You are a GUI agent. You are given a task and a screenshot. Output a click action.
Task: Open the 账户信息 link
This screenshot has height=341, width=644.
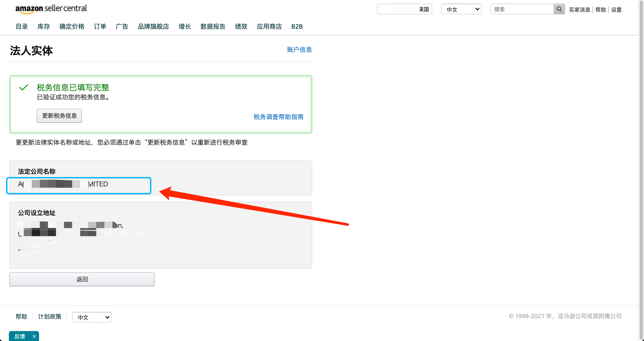(299, 50)
